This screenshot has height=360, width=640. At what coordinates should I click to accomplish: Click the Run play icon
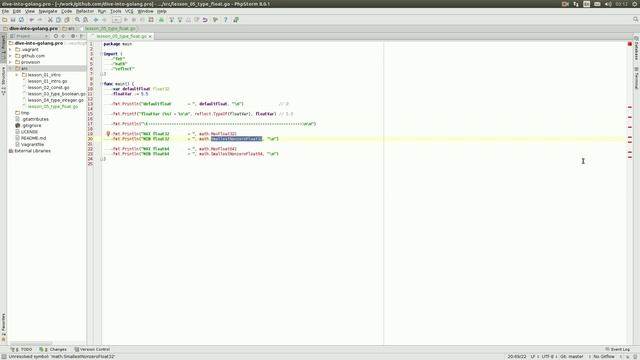point(126,20)
